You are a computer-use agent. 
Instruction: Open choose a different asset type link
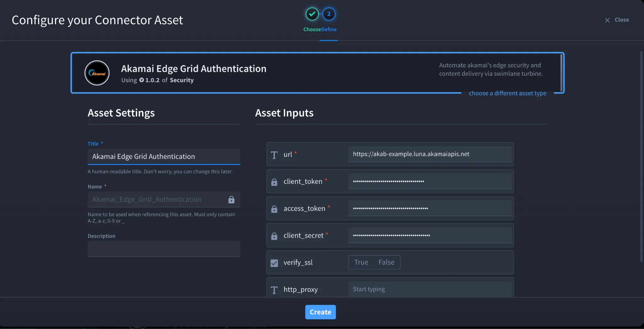pos(508,93)
